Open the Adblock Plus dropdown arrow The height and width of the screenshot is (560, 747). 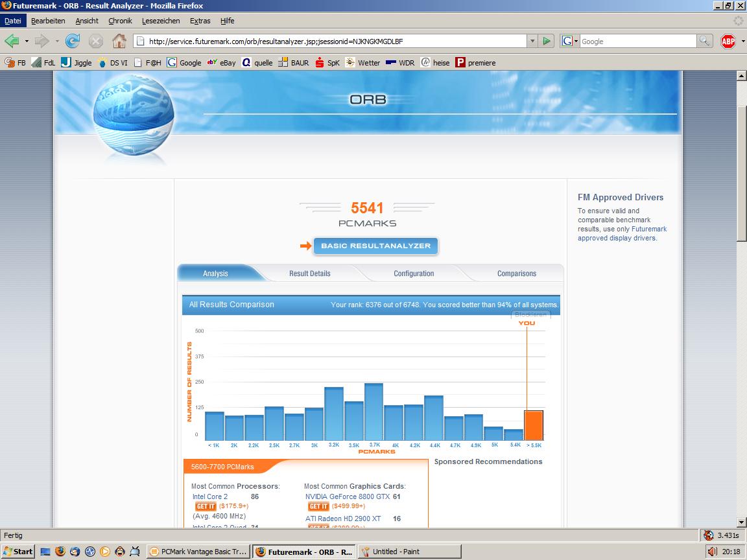coord(742,41)
